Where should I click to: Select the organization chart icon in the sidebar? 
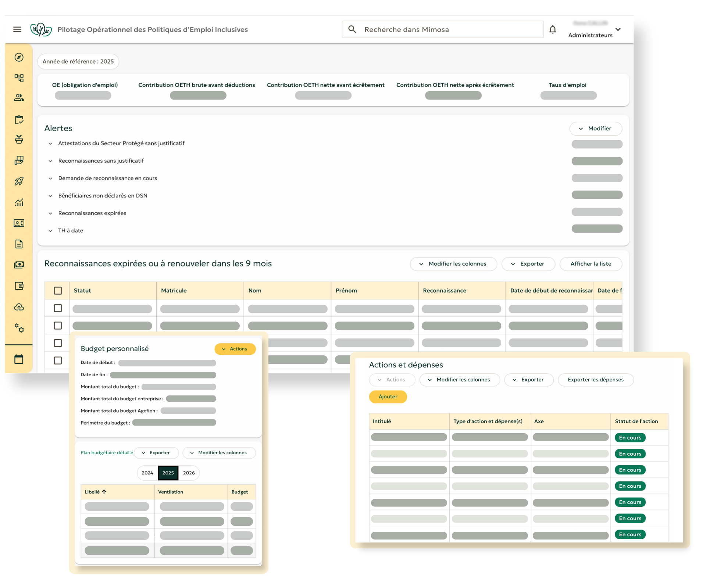[x=19, y=78]
